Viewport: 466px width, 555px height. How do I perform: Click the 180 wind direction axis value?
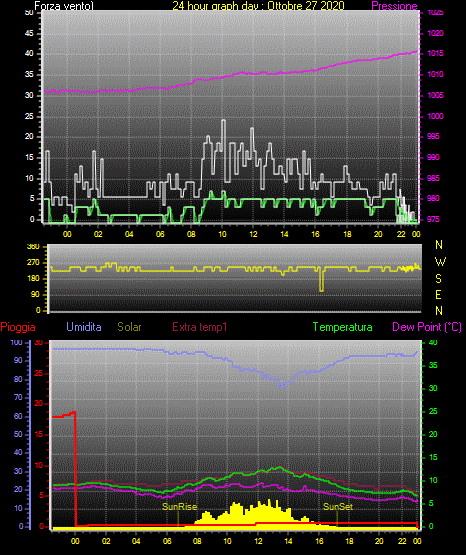33,279
